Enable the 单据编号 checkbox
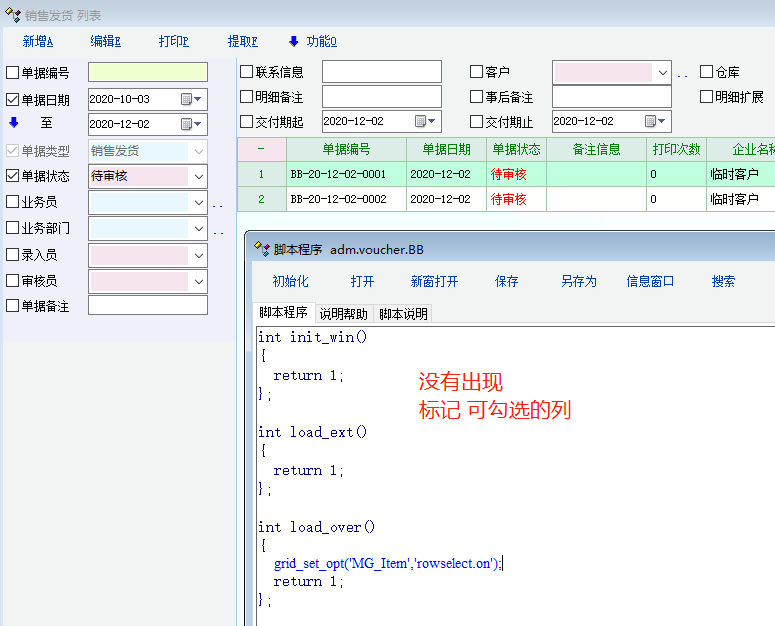The image size is (775, 626). (x=13, y=73)
